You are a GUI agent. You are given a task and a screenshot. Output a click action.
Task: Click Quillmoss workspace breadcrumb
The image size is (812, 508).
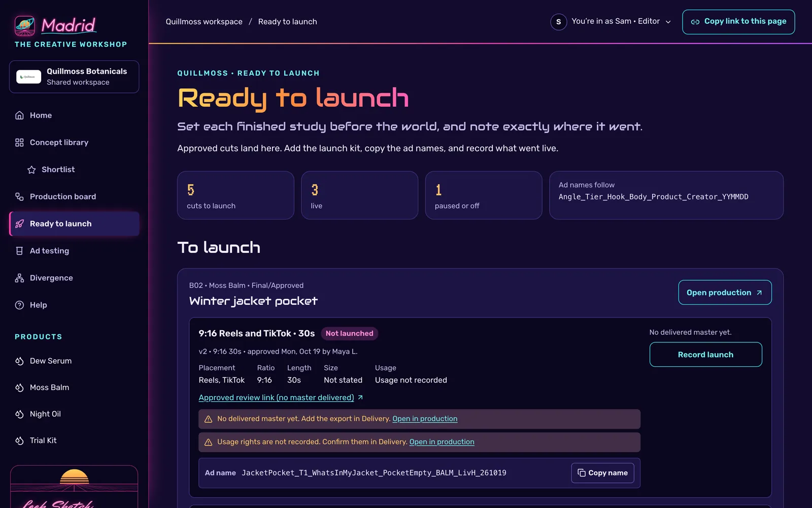pos(204,22)
